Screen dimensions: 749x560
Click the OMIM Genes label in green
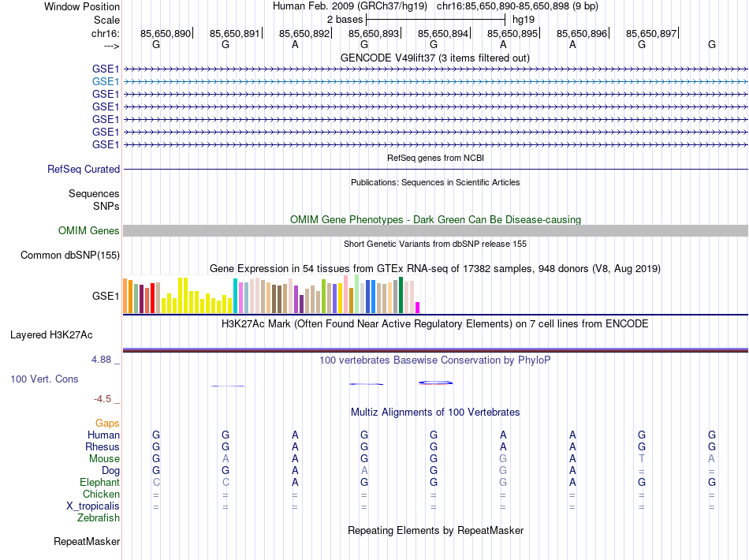(88, 230)
